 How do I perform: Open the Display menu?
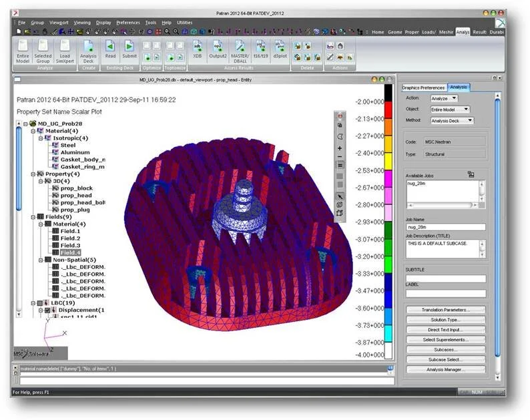(103, 23)
